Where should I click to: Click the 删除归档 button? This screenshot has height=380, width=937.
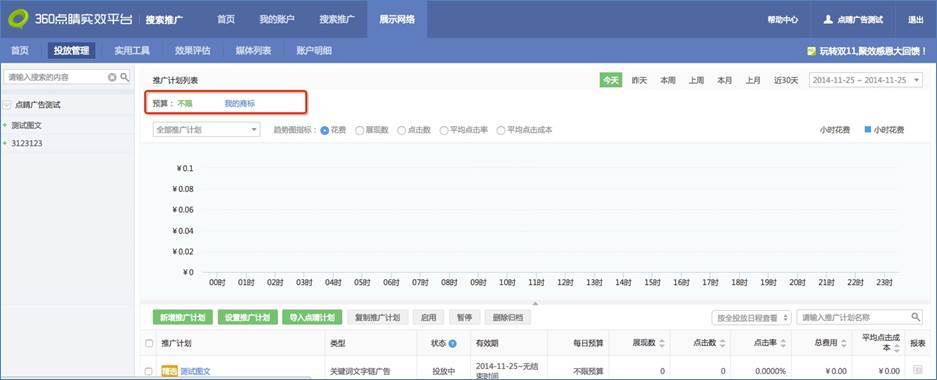click(x=507, y=317)
